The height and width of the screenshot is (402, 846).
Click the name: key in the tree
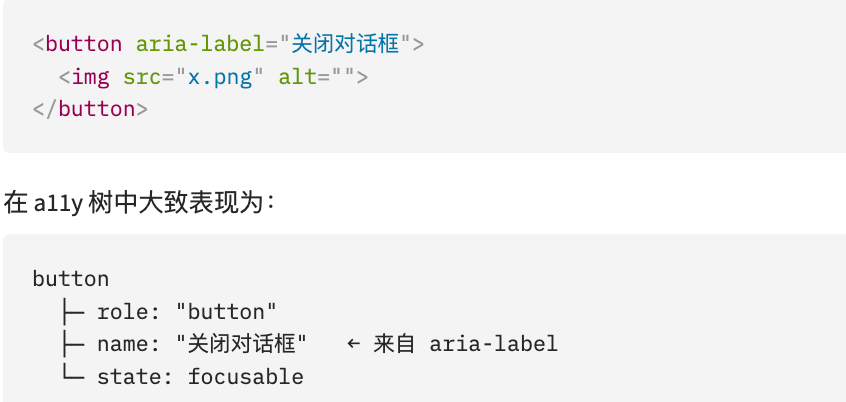tap(129, 344)
